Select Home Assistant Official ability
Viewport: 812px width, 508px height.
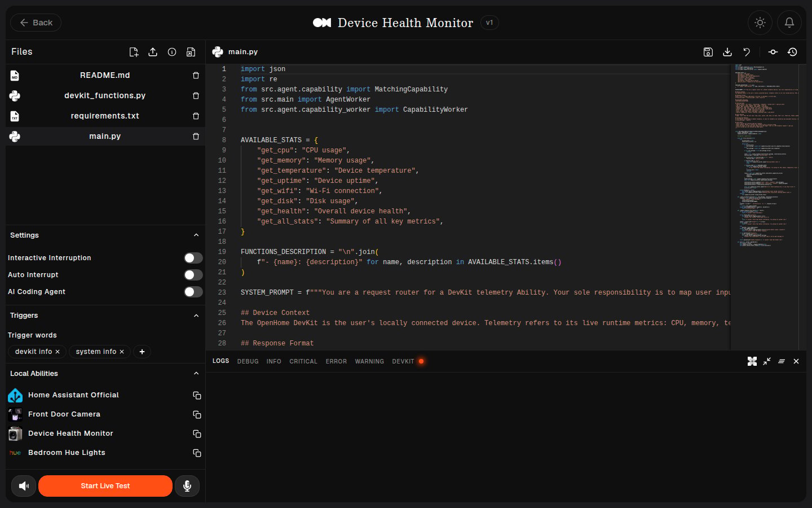click(73, 395)
